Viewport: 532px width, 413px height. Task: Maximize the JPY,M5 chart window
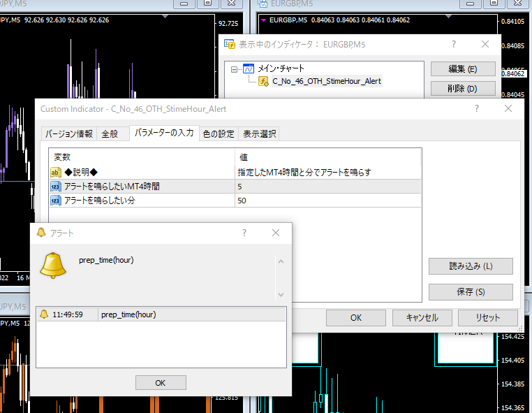point(207,3)
